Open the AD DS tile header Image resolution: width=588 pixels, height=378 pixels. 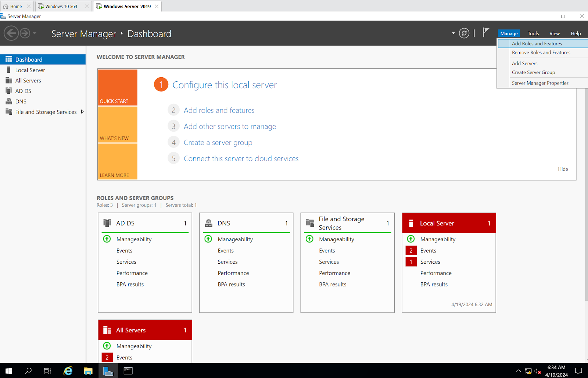tap(145, 223)
